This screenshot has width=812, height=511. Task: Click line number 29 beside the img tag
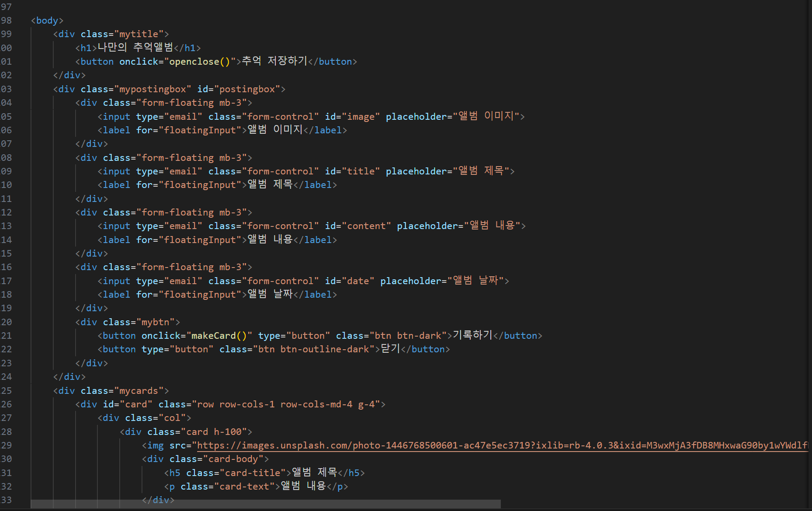pos(7,445)
